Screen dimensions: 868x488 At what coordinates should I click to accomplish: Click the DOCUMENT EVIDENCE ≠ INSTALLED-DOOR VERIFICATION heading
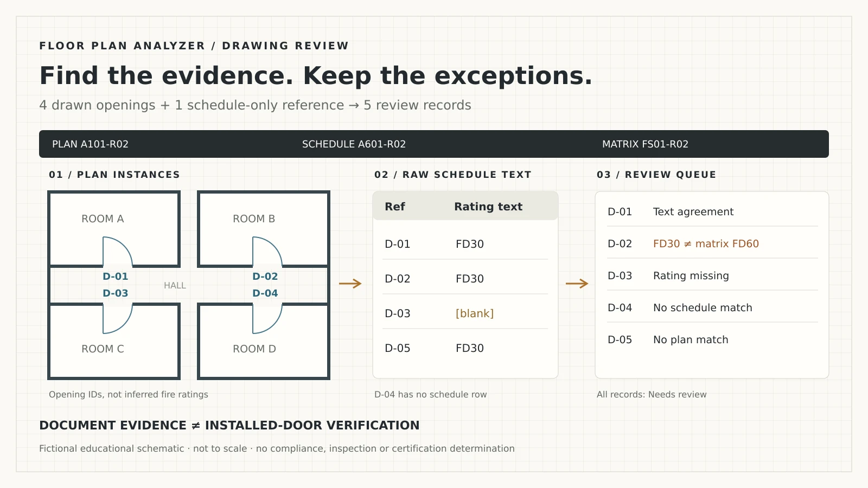tap(229, 426)
